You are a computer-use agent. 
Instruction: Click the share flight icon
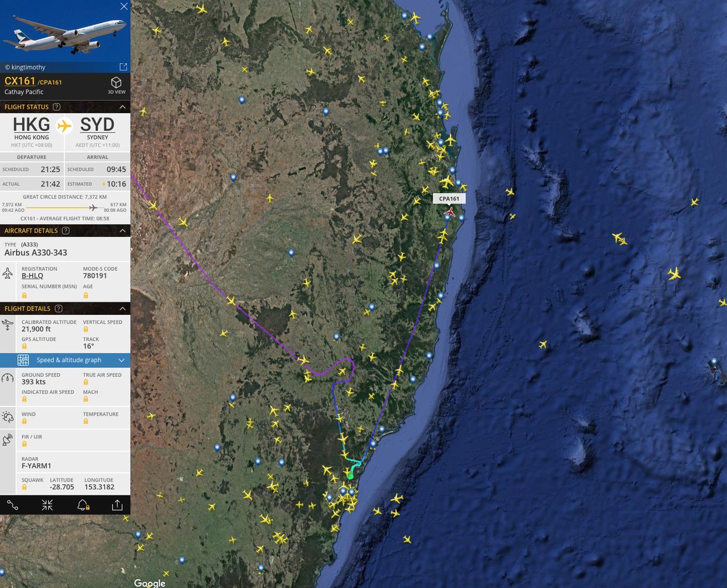pos(117,505)
